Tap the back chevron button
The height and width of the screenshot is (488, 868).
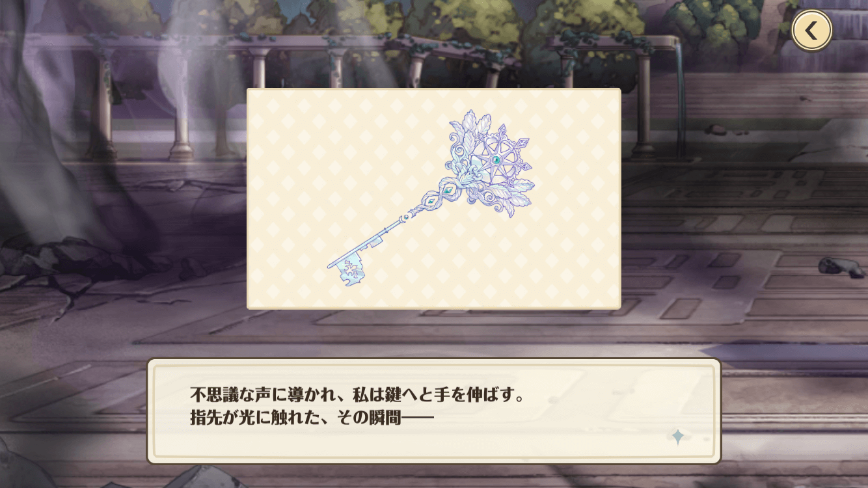811,30
